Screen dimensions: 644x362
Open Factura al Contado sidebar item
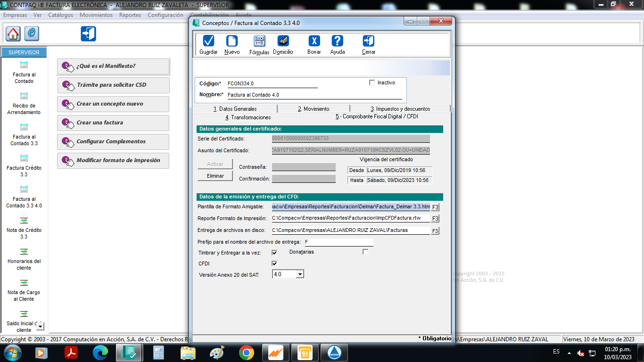(x=24, y=73)
